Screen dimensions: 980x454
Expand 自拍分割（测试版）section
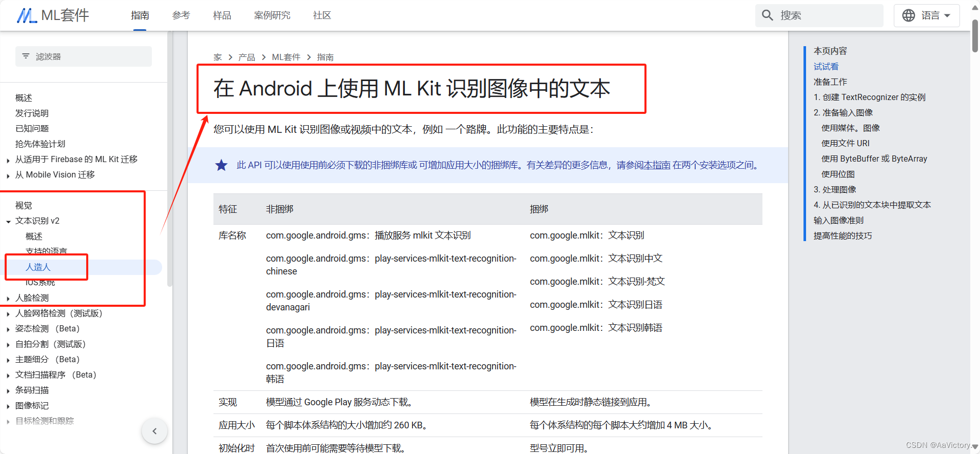tap(8, 345)
